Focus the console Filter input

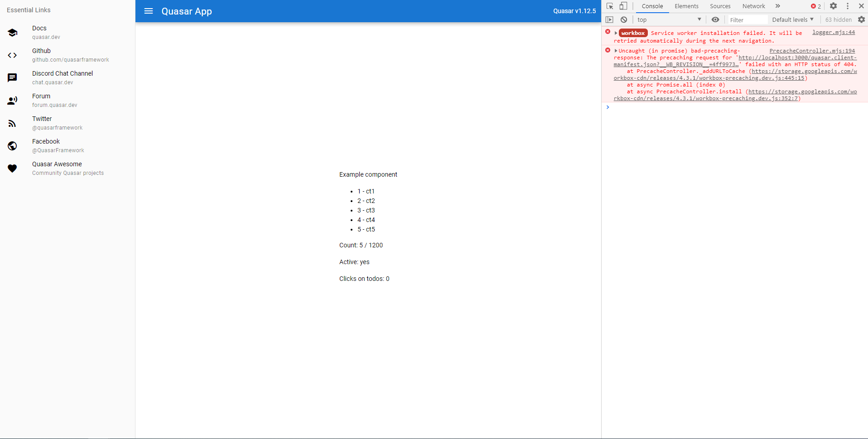click(x=747, y=20)
